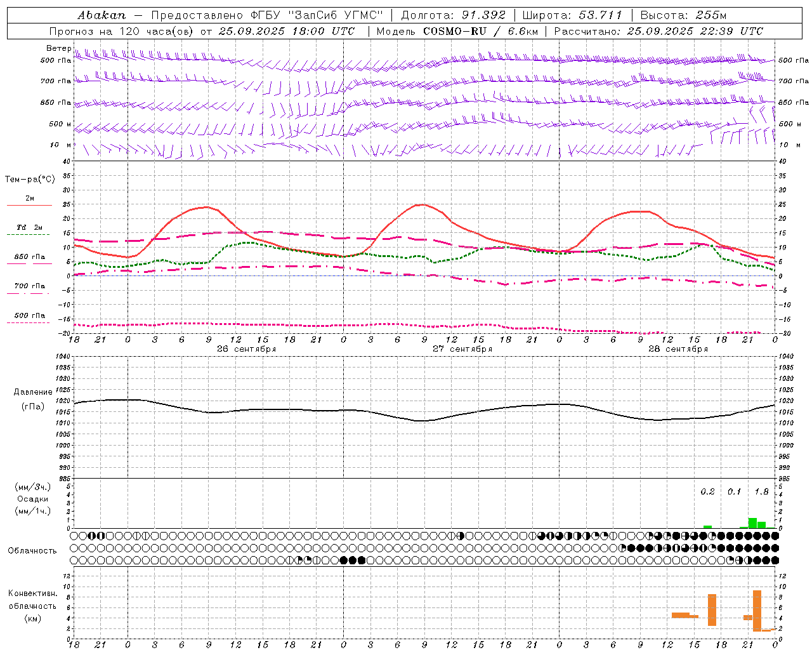Viewport: 812px width, 650px height.
Task: Click the Конвективн. облачность panel label
Action: coord(32,600)
